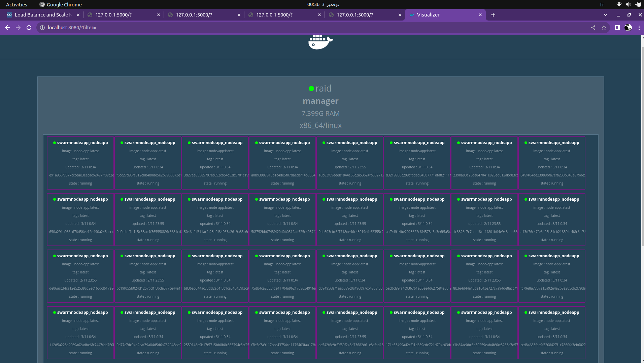Open Chrome profile avatar
Image resolution: width=644 pixels, height=363 pixels.
628,28
